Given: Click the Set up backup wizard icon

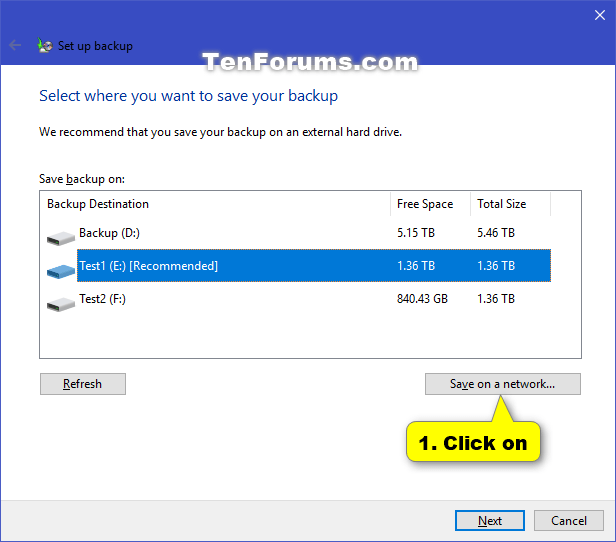Looking at the screenshot, I should tap(45, 45).
